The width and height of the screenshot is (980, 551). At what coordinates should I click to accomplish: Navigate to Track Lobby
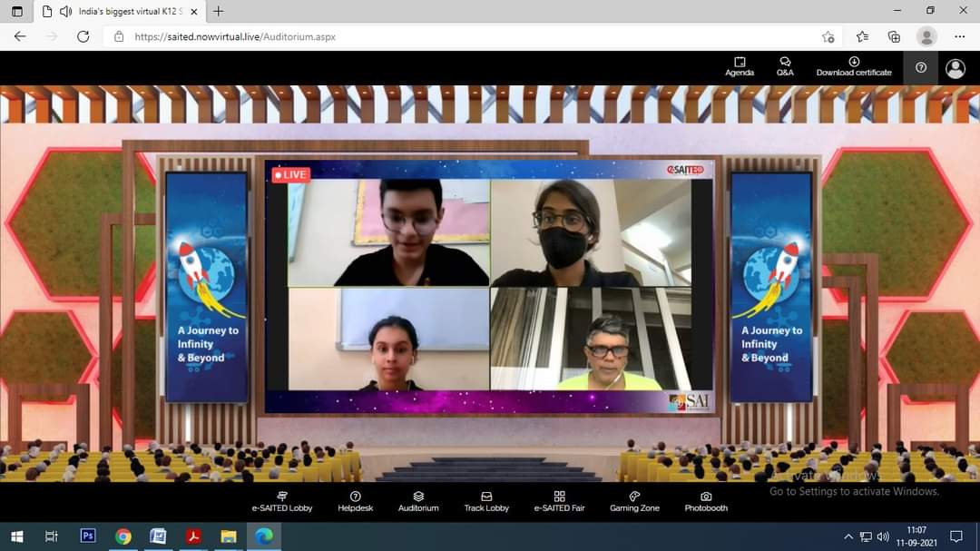[486, 502]
